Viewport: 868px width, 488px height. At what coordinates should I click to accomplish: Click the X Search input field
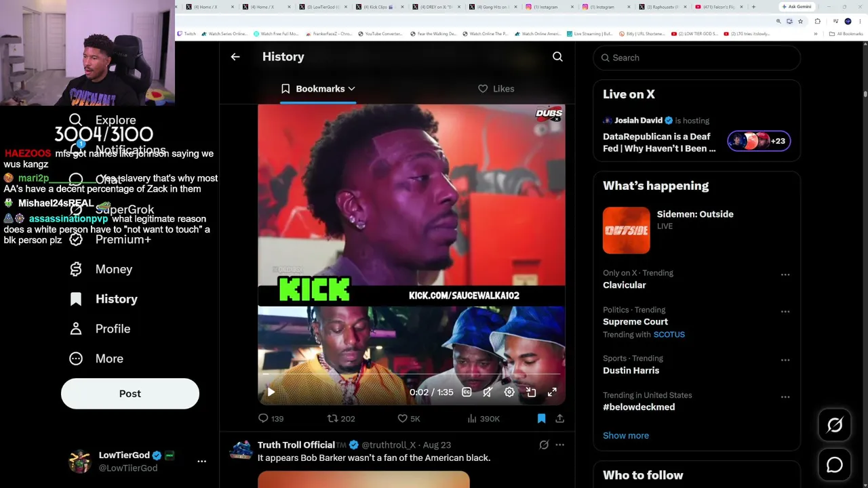click(x=697, y=58)
